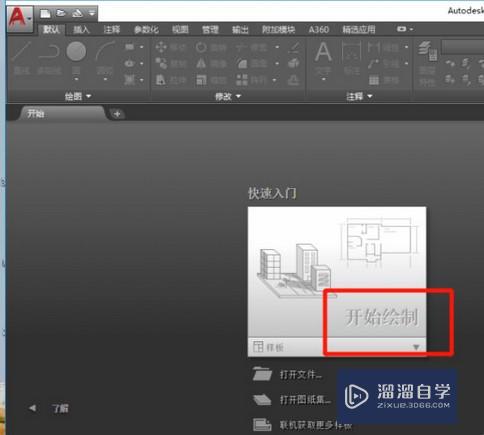Viewport: 484px width, 435px height.
Task: Switch to the A360 ribbon tab
Action: (x=319, y=30)
